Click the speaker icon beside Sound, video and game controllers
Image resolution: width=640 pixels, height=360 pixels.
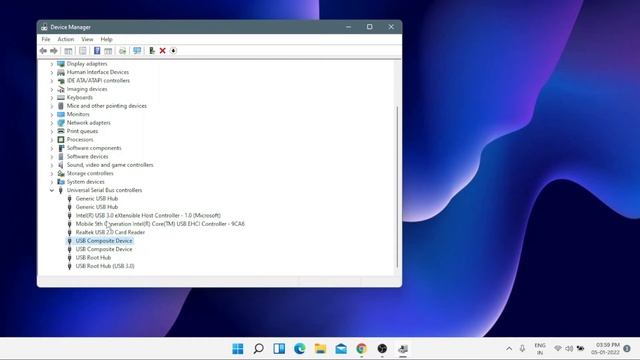point(61,165)
